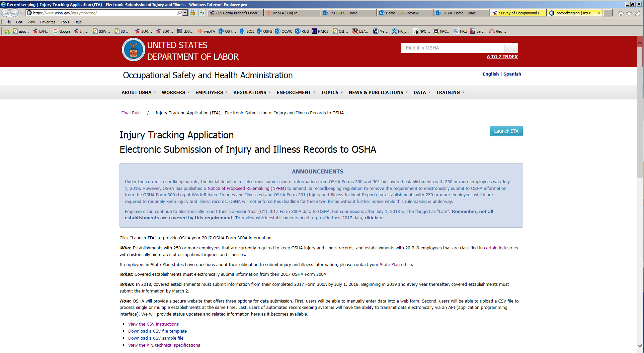Expand the TRAINING menu
Viewport: 644px width, 353px height.
pyautogui.click(x=450, y=93)
